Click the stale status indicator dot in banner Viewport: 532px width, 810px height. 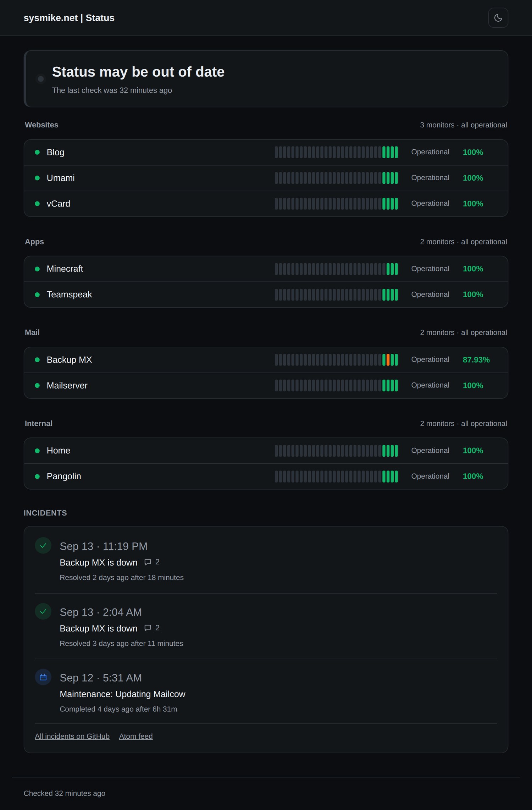(x=41, y=79)
